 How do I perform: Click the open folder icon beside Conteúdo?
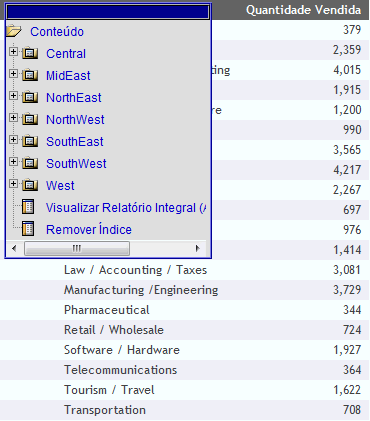click(x=14, y=31)
